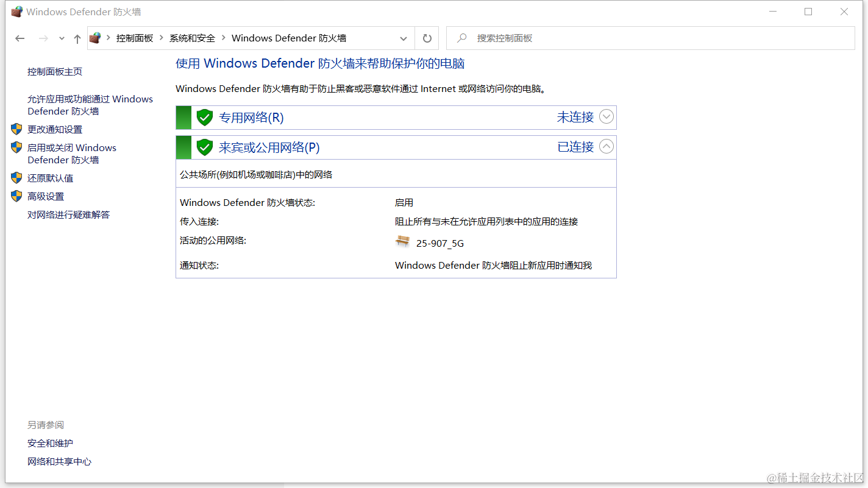Image resolution: width=868 pixels, height=488 pixels.
Task: Click 阻止所有与未在允许应用列表中的应用的连接 text
Action: pyautogui.click(x=486, y=221)
